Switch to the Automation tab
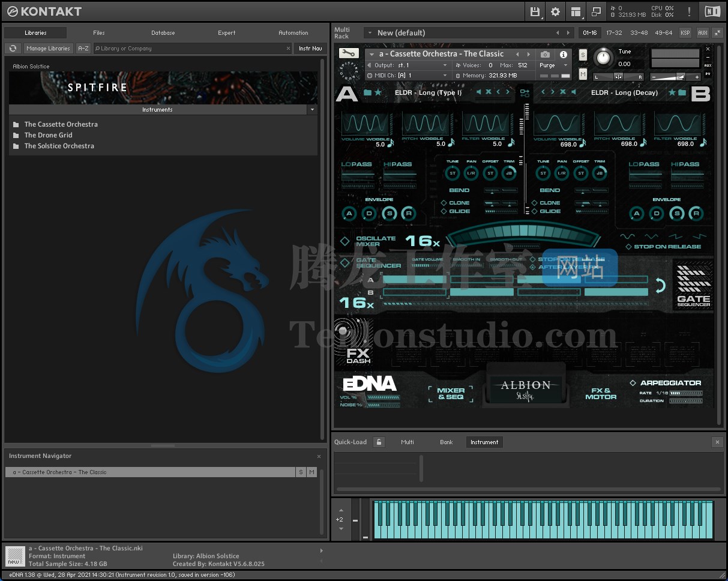The height and width of the screenshot is (581, 728). click(x=293, y=33)
